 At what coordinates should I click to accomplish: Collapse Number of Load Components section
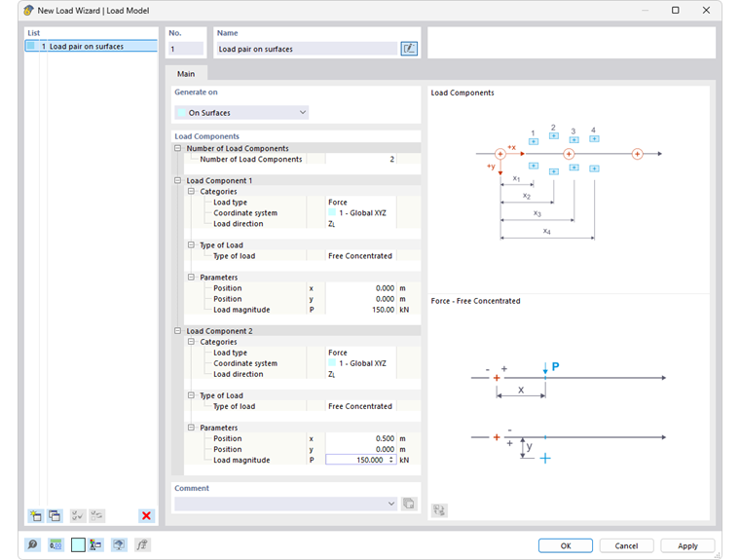(178, 148)
